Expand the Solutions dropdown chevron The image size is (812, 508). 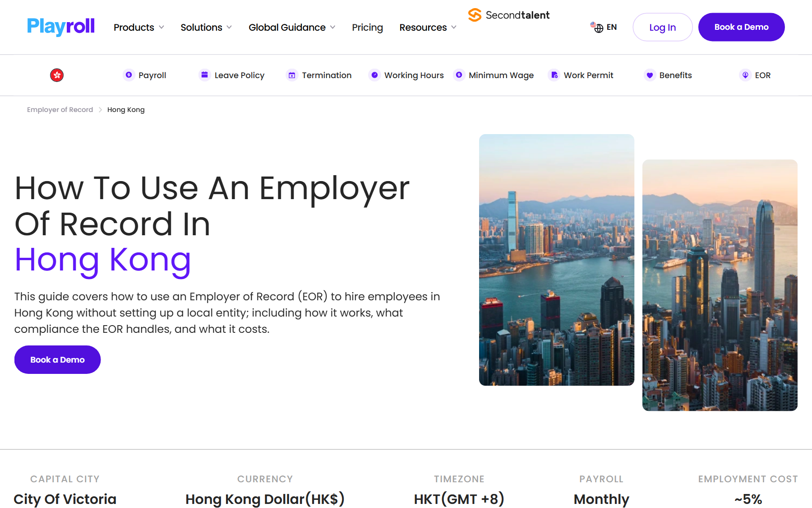click(229, 27)
